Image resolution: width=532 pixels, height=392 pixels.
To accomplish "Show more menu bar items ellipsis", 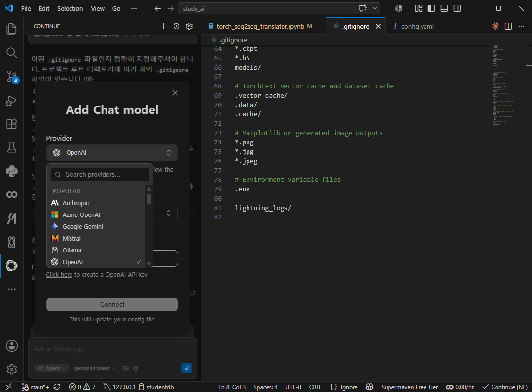I will coord(134,8).
